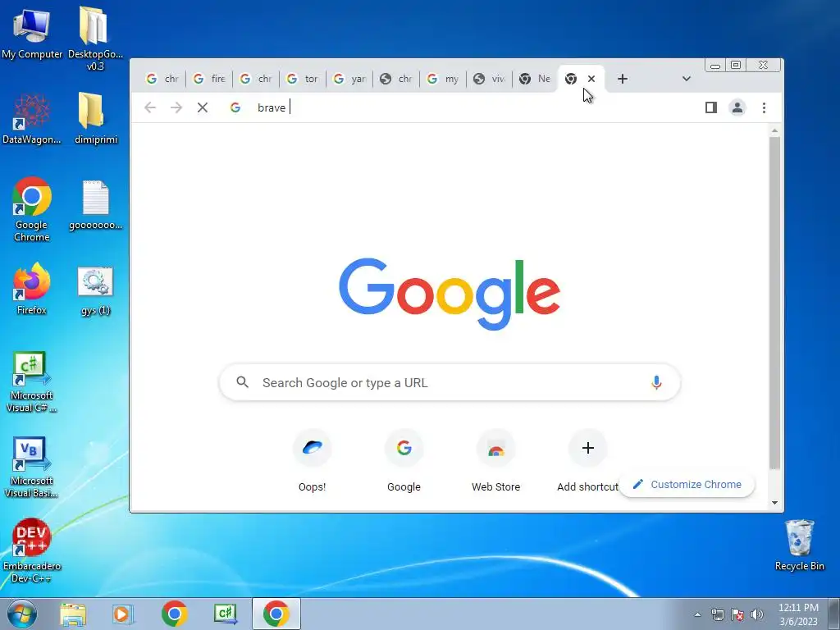The image size is (840, 630).
Task: Click the voice search microphone
Action: tap(656, 382)
